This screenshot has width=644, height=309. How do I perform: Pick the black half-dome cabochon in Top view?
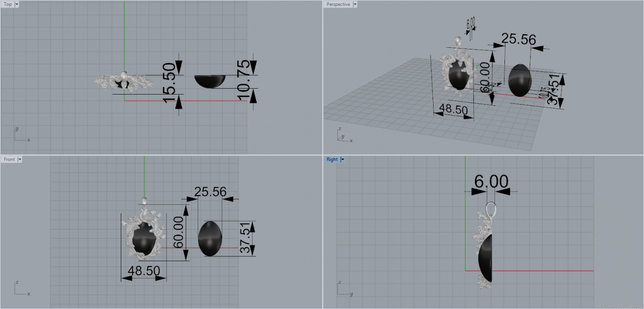(210, 81)
